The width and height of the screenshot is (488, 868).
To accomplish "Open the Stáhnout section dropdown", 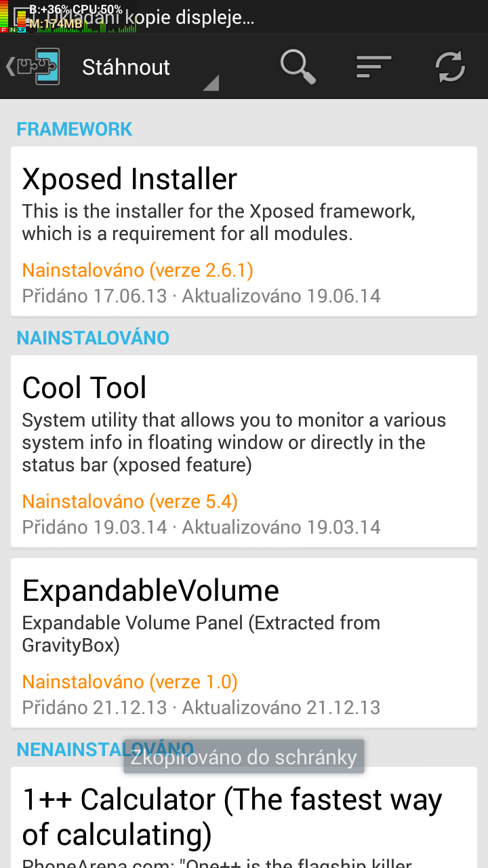I will coord(126,67).
